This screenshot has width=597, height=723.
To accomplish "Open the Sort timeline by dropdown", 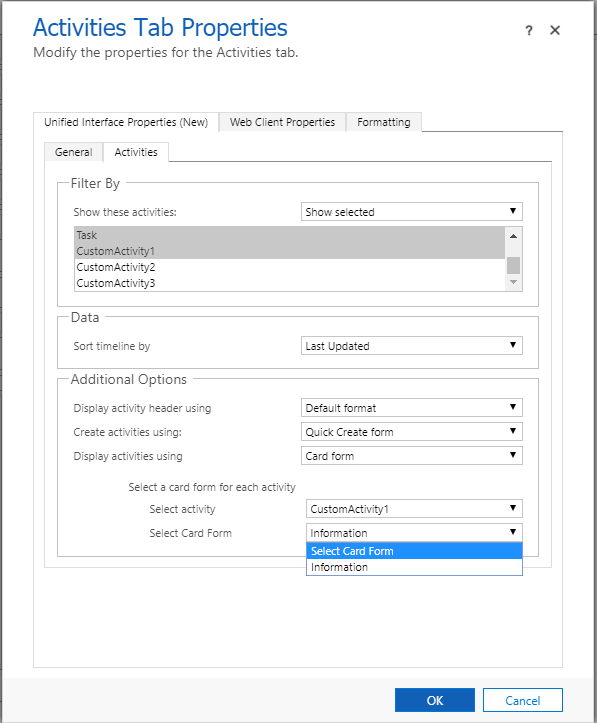I will click(x=412, y=346).
